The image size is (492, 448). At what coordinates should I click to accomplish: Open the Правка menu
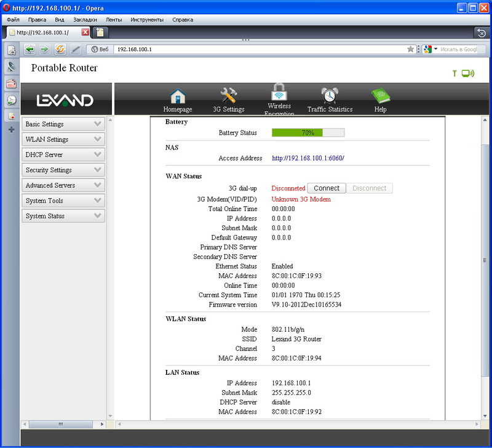click(37, 20)
